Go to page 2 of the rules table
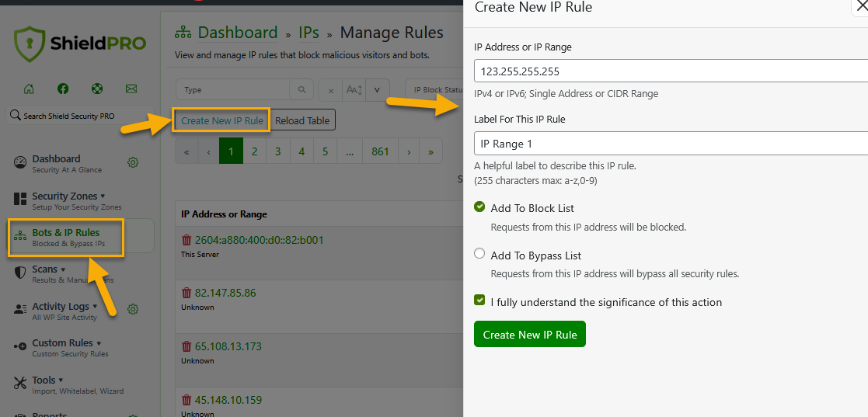868x417 pixels. click(x=255, y=151)
